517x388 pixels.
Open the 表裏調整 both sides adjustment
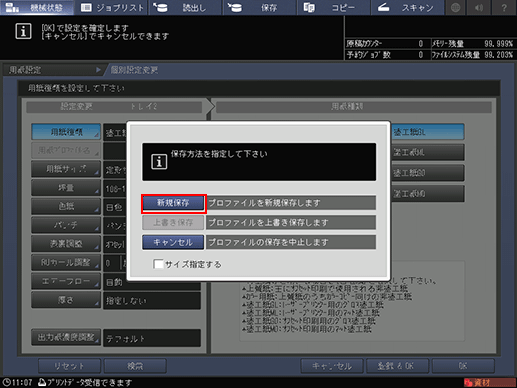pos(66,244)
